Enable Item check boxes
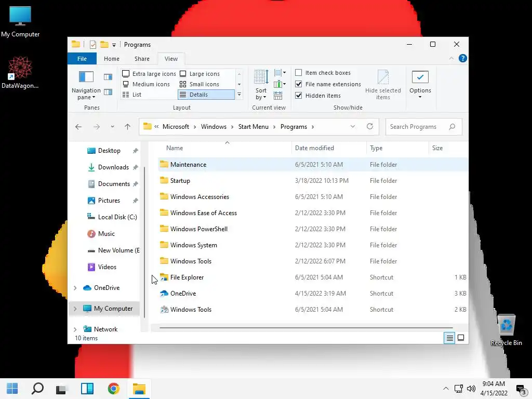Screen dimensions: 532x399 tap(323, 73)
